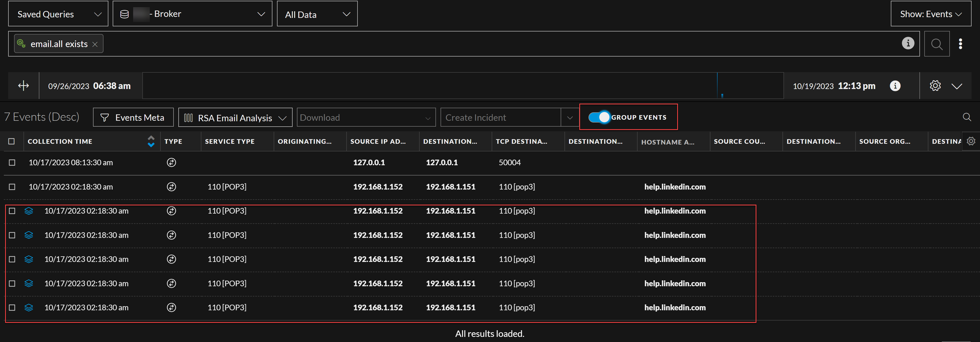Image resolution: width=980 pixels, height=342 pixels.
Task: Click the query bar info icon
Action: pyautogui.click(x=908, y=43)
